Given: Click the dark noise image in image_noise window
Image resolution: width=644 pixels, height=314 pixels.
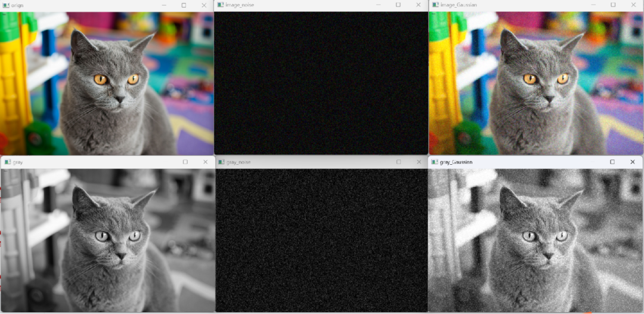Looking at the screenshot, I should point(321,83).
